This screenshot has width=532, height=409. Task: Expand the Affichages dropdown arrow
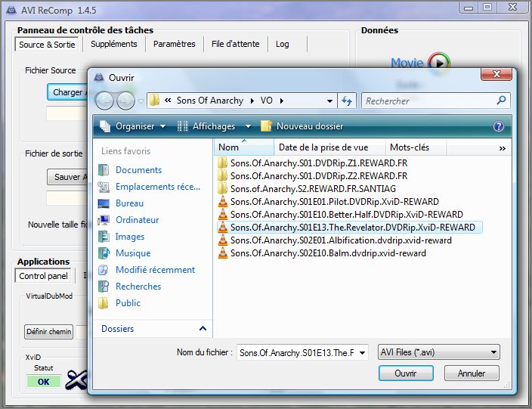[x=248, y=126]
